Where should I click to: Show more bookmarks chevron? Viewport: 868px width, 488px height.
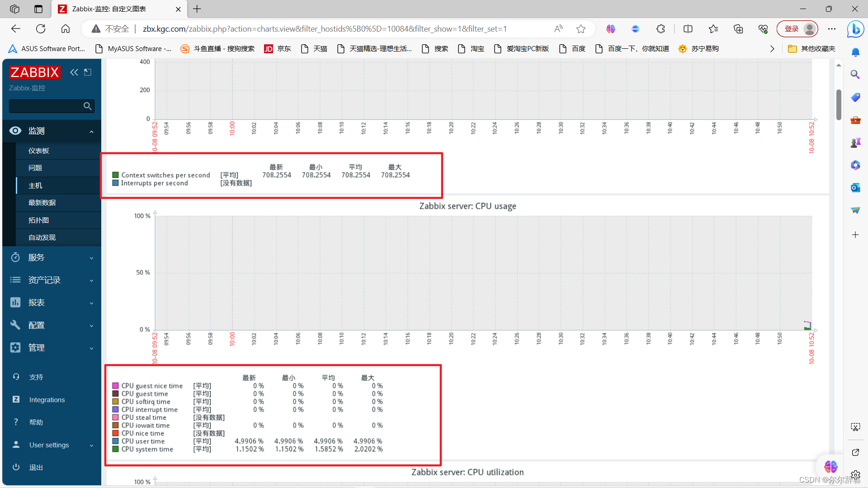pos(772,49)
